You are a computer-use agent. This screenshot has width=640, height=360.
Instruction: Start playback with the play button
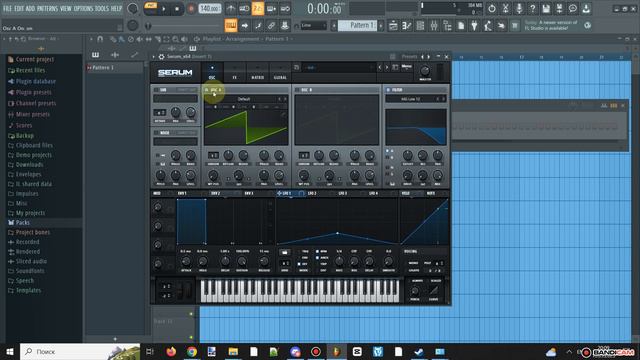(x=164, y=9)
